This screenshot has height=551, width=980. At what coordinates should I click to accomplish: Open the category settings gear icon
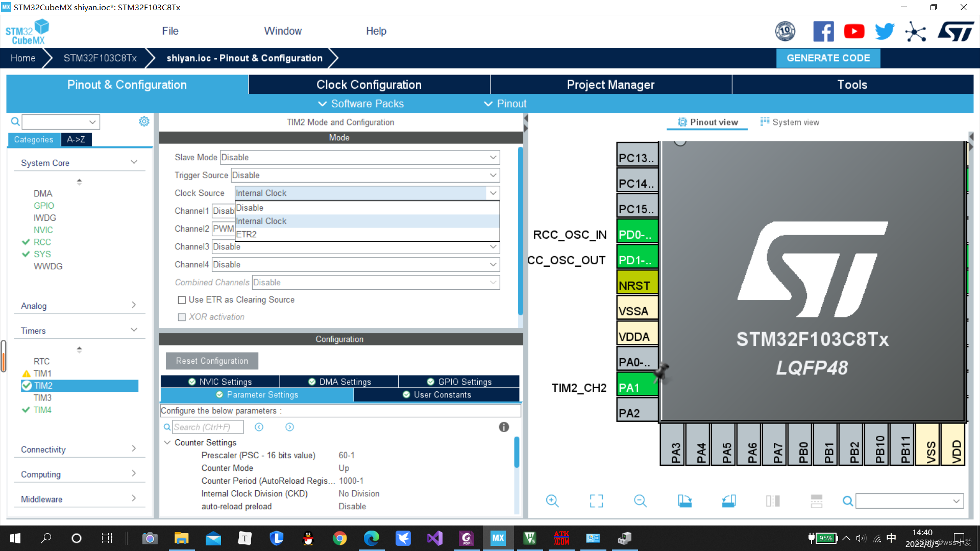click(144, 121)
